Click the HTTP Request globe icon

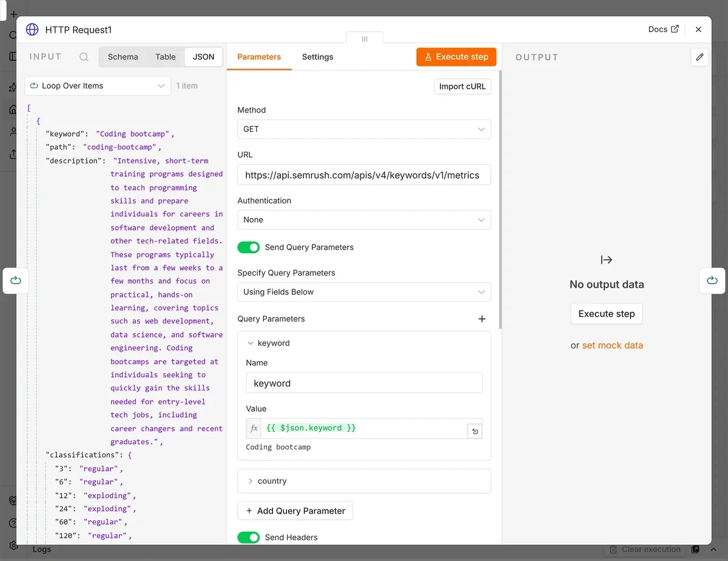pyautogui.click(x=32, y=30)
